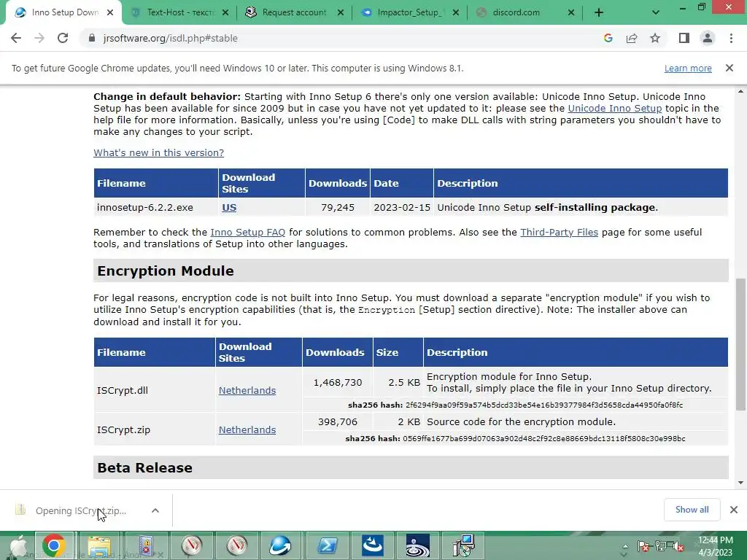The height and width of the screenshot is (560, 747).
Task: Click the 1,468,730 downloads count
Action: 337,382
